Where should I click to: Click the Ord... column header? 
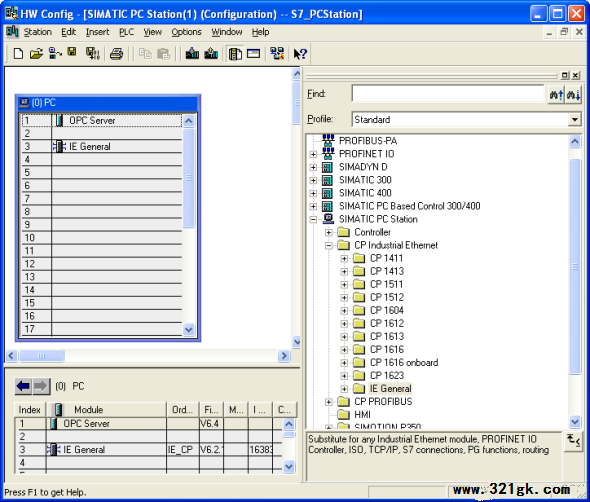[x=183, y=410]
